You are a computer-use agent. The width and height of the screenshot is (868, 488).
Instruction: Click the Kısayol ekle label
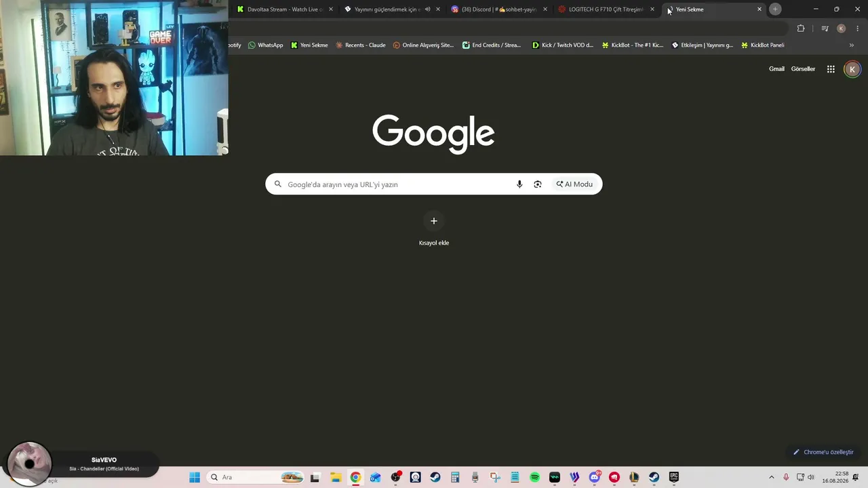tap(434, 243)
